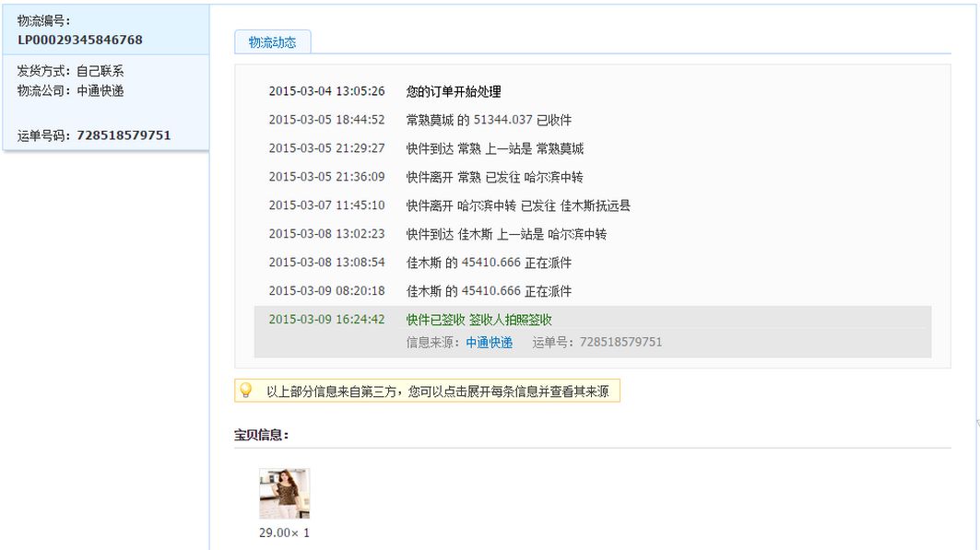
Task: Open the 中通快递 source link
Action: point(489,342)
